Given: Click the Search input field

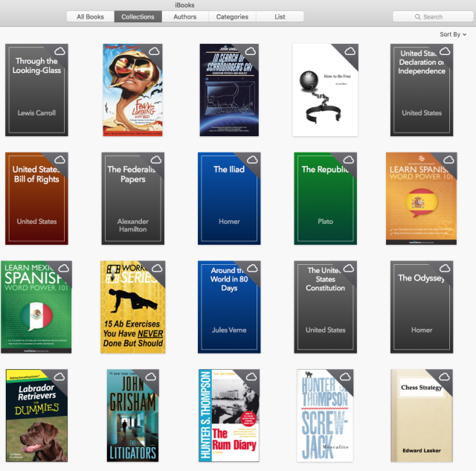Looking at the screenshot, I should click(x=433, y=16).
